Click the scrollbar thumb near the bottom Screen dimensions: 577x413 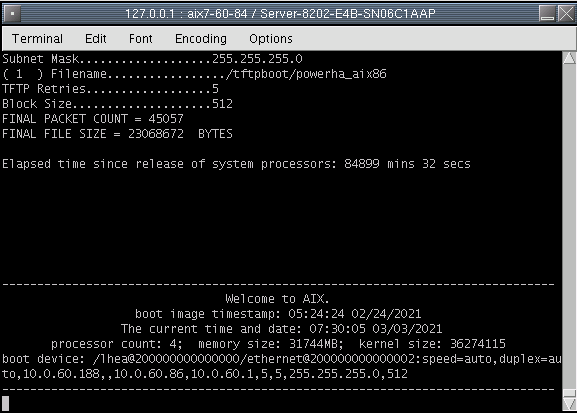569,393
